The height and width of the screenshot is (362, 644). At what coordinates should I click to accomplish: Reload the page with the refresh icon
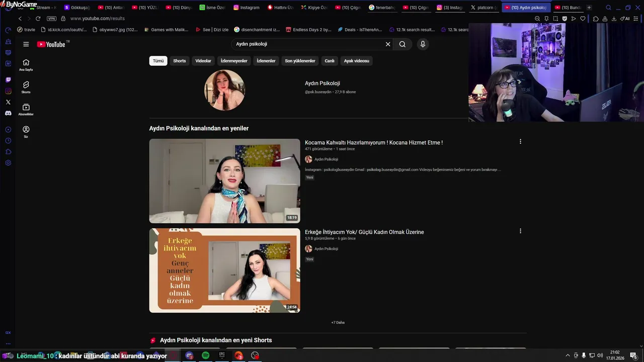(38, 19)
